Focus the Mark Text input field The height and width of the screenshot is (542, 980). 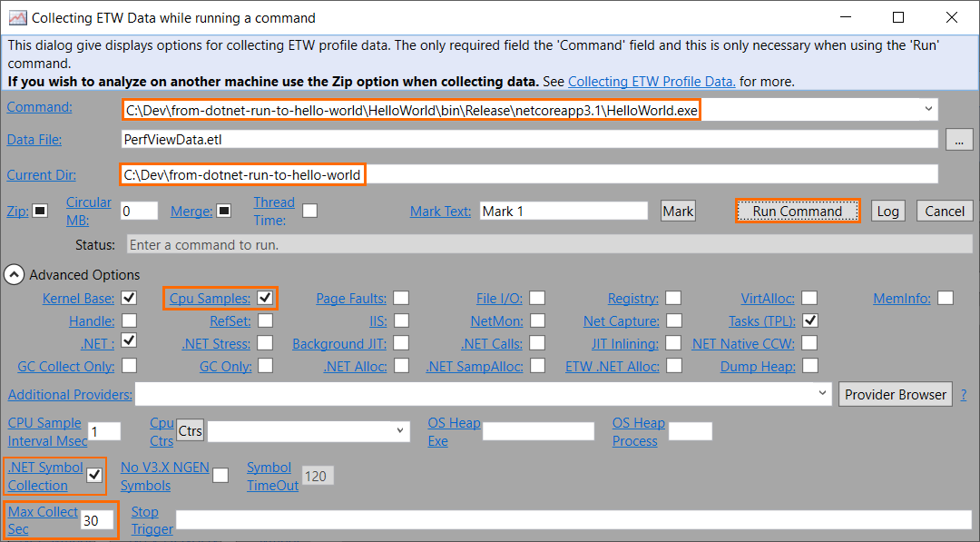(x=563, y=211)
